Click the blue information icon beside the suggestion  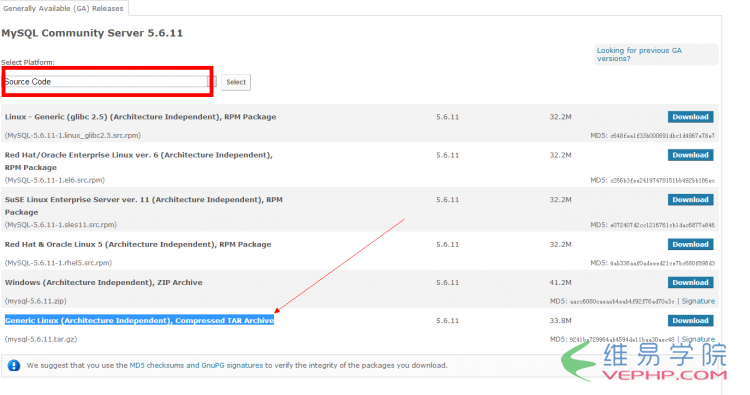coord(14,366)
